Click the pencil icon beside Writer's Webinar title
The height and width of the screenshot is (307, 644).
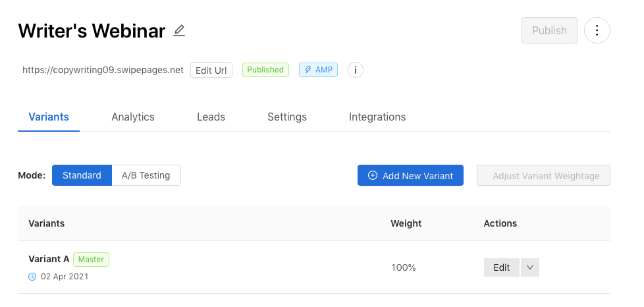[179, 31]
